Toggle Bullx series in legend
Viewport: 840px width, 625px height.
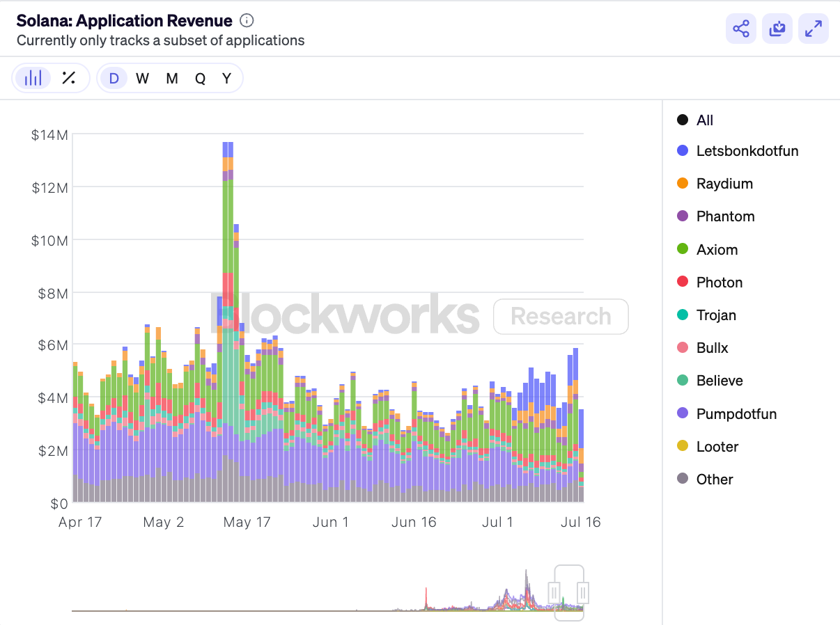point(703,348)
